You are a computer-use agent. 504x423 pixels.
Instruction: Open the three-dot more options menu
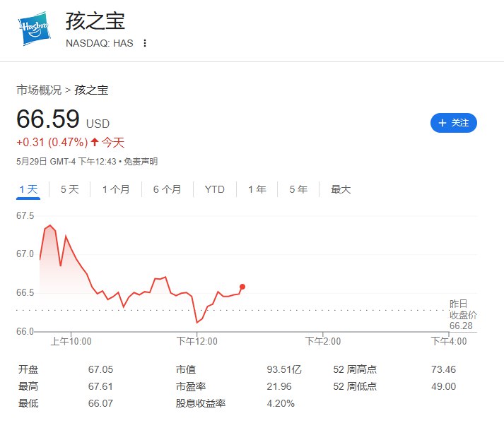(x=145, y=43)
